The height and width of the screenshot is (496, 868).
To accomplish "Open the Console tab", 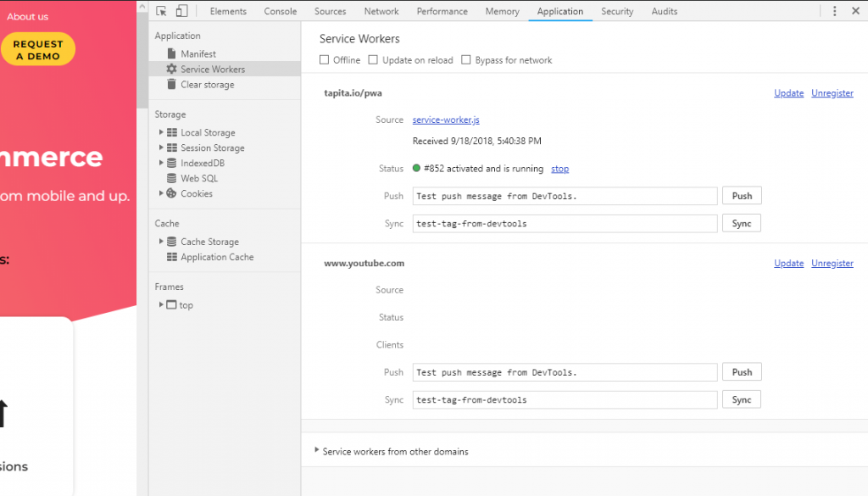I will [280, 11].
